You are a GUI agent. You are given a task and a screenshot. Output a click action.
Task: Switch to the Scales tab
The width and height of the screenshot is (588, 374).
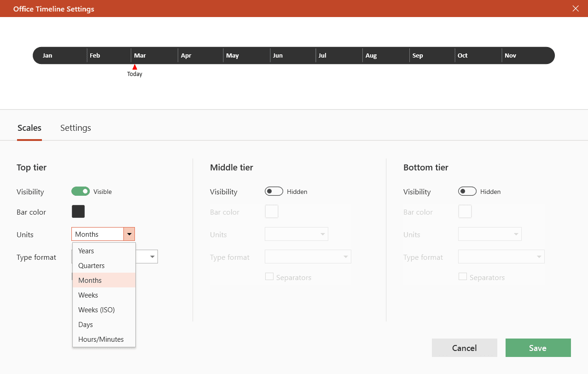tap(29, 128)
